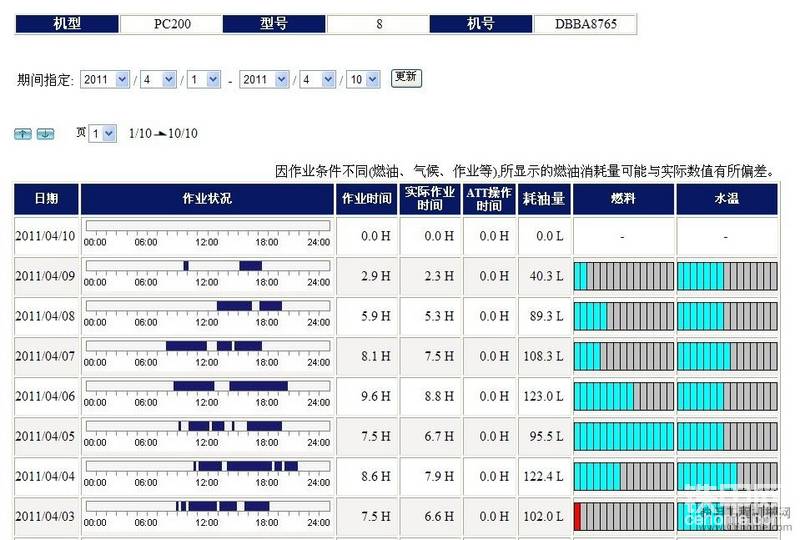Click the 更新 update button
Screen dimensions: 800x540
pyautogui.click(x=406, y=78)
